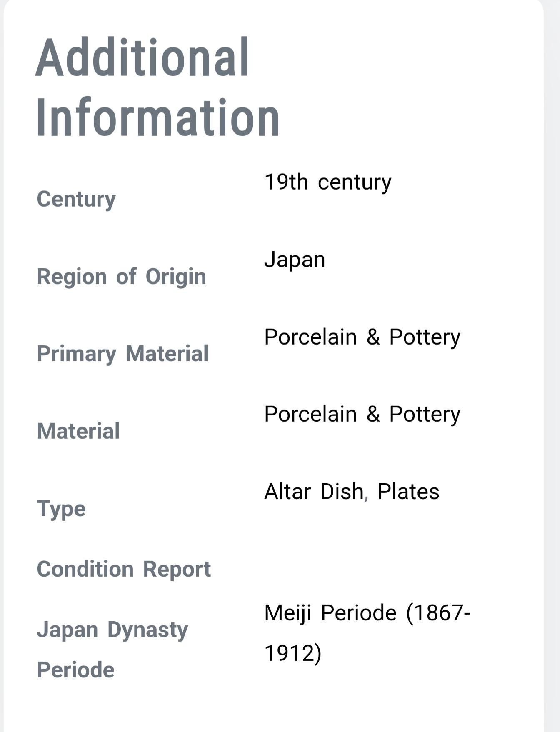Select the Century label
This screenshot has width=560, height=732.
tap(76, 200)
